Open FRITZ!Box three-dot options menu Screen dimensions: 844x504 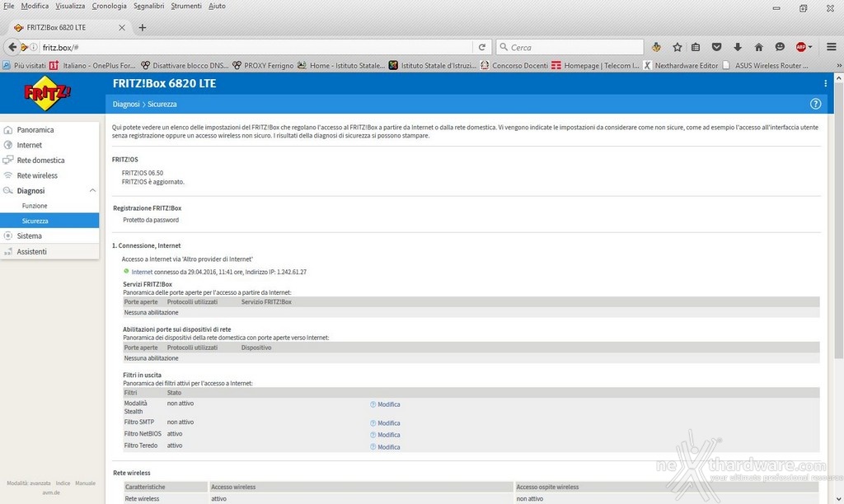825,83
